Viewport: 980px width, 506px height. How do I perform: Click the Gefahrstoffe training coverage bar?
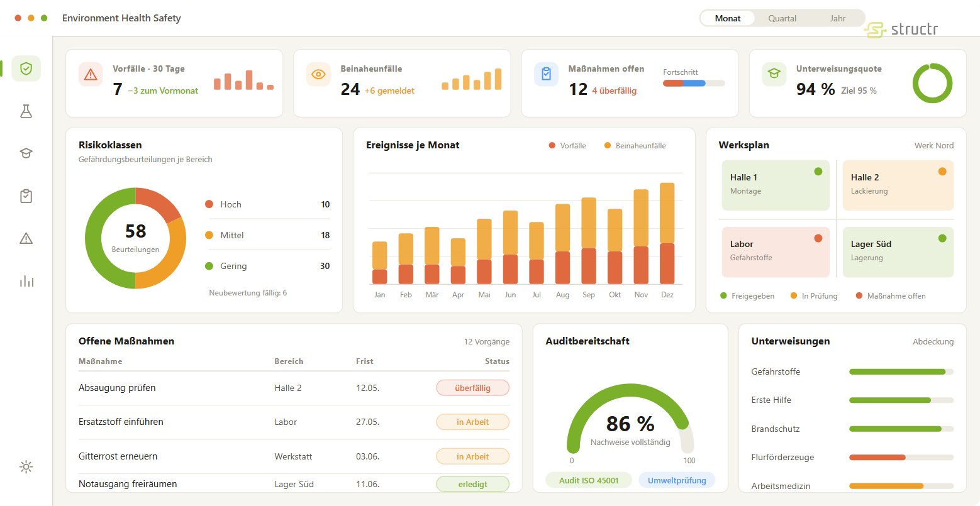click(901, 371)
